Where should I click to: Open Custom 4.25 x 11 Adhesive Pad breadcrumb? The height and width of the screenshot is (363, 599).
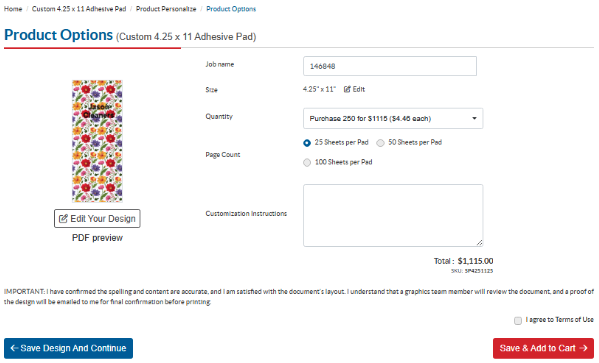(79, 9)
